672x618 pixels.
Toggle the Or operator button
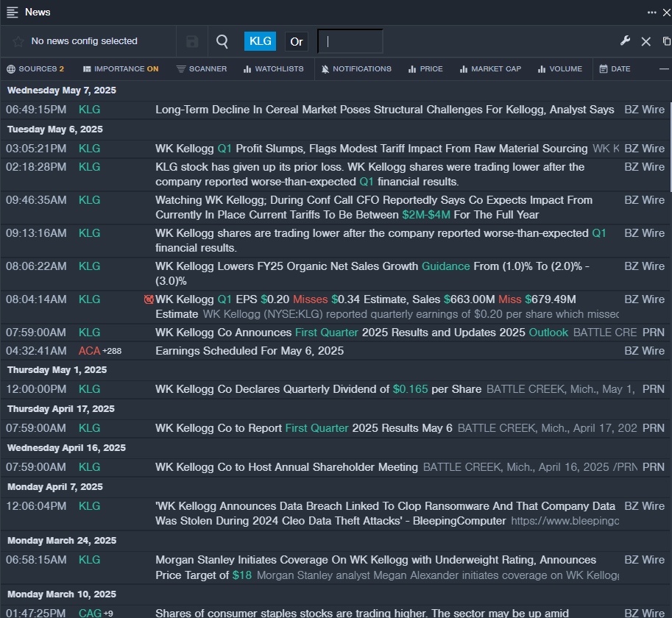click(297, 41)
